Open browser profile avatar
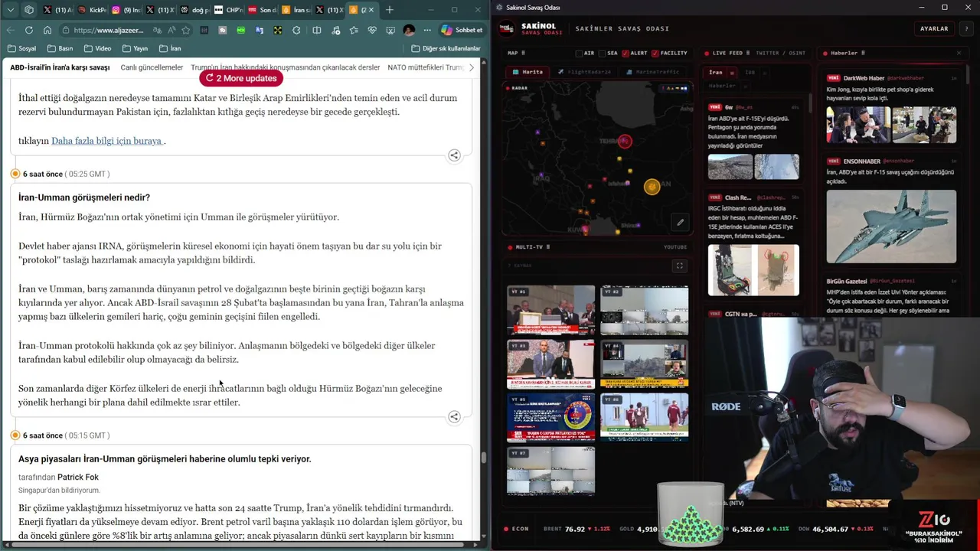 pos(409,30)
